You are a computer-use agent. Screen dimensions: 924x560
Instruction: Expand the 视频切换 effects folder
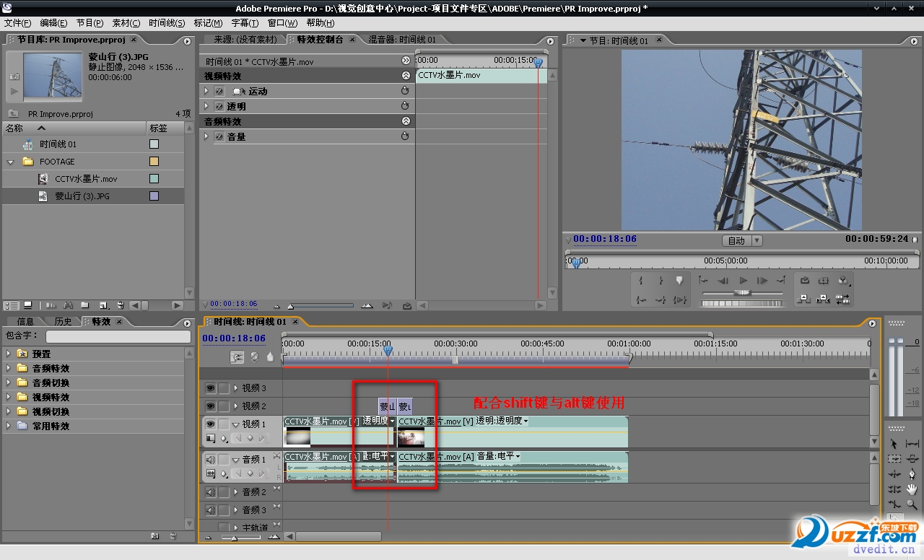coord(9,411)
